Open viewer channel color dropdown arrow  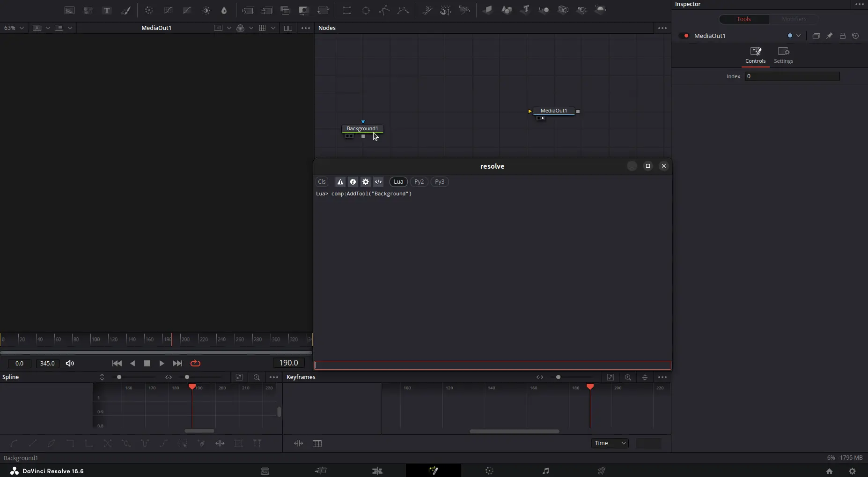(x=251, y=28)
